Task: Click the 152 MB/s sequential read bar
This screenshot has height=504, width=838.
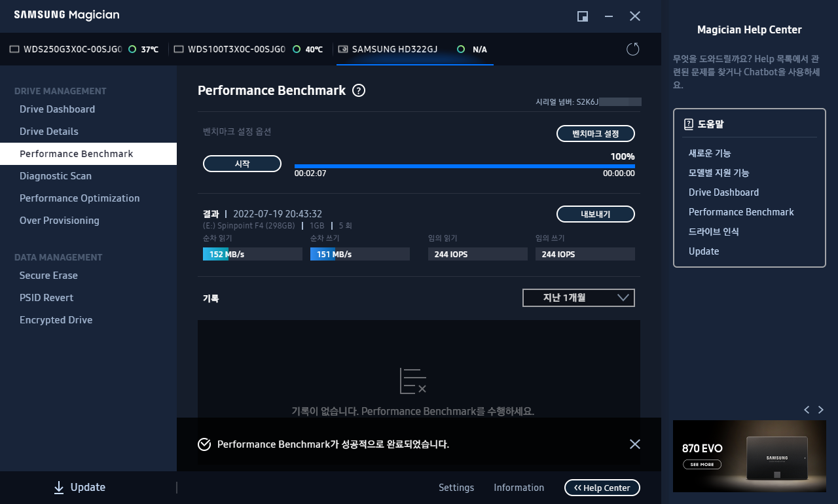Action: click(253, 254)
